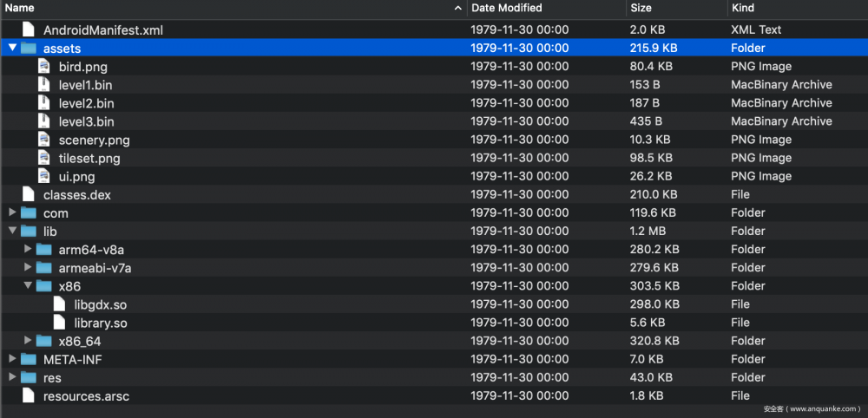Click the tileset.png image icon
The image size is (868, 418).
pos(43,158)
